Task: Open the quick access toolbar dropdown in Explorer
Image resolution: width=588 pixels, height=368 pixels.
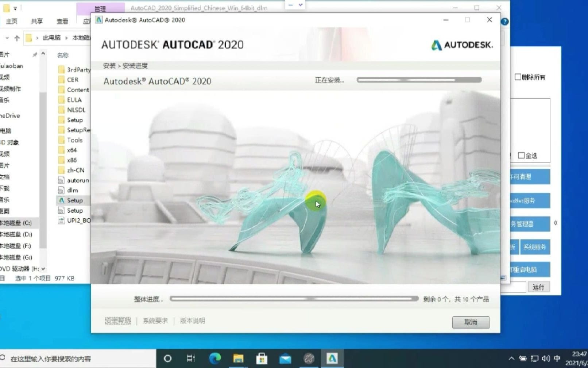Action: pyautogui.click(x=15, y=8)
